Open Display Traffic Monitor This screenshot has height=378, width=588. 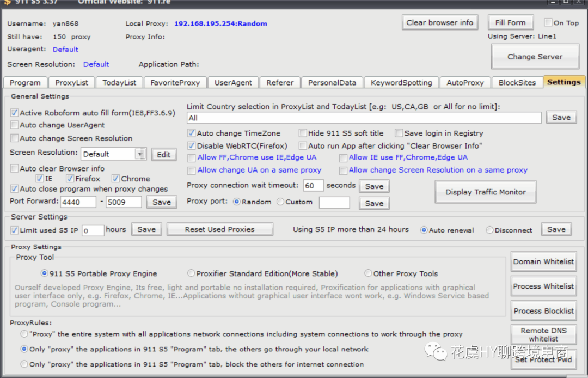(485, 192)
